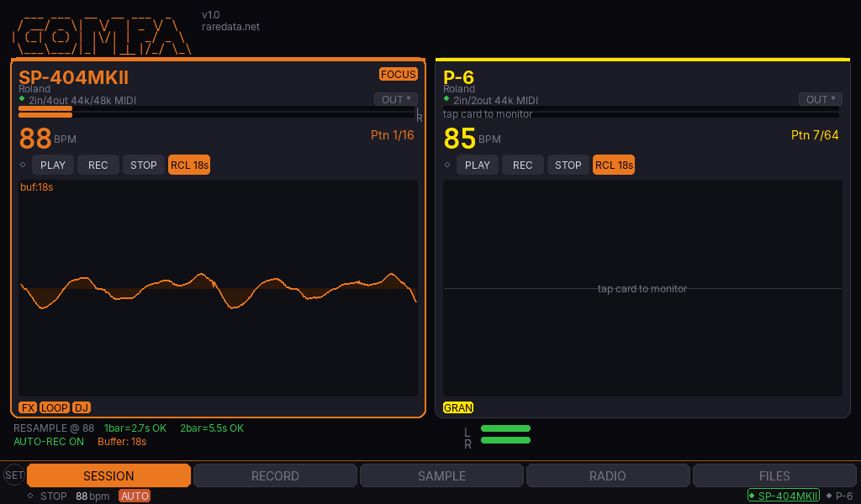Switch to FILES tab

(x=774, y=475)
